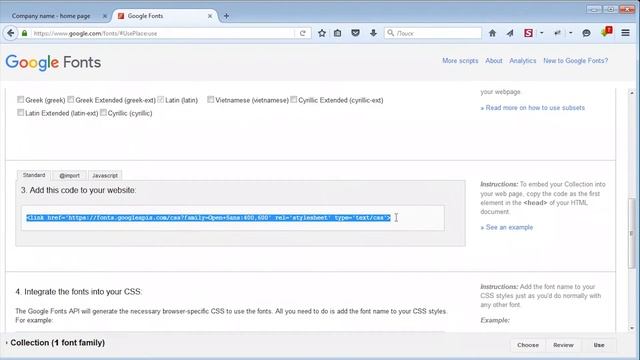Open the Analytics link

[x=522, y=61]
